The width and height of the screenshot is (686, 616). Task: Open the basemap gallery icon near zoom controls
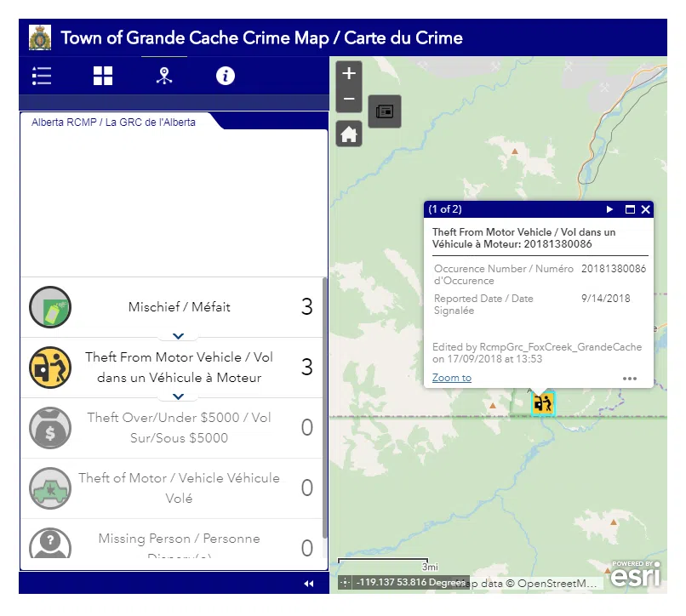pyautogui.click(x=385, y=111)
